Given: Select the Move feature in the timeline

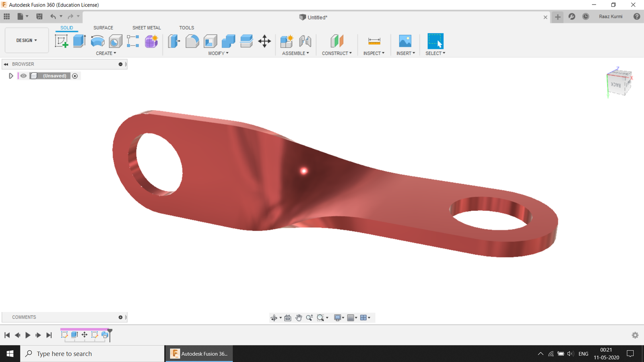Looking at the screenshot, I should coord(85,335).
